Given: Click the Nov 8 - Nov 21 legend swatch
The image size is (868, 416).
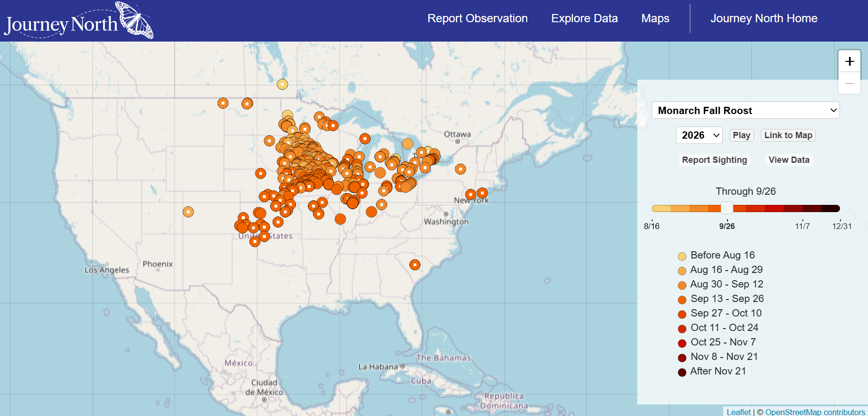Looking at the screenshot, I should pyautogui.click(x=682, y=358).
